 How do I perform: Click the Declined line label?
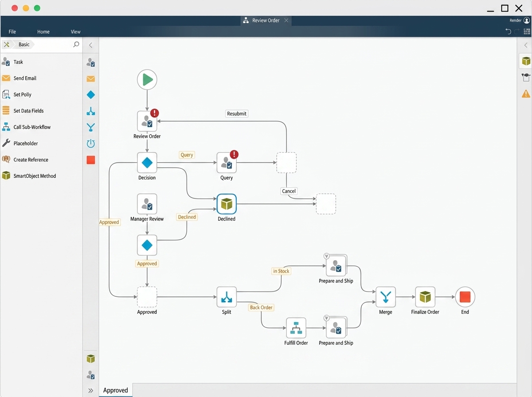(187, 217)
